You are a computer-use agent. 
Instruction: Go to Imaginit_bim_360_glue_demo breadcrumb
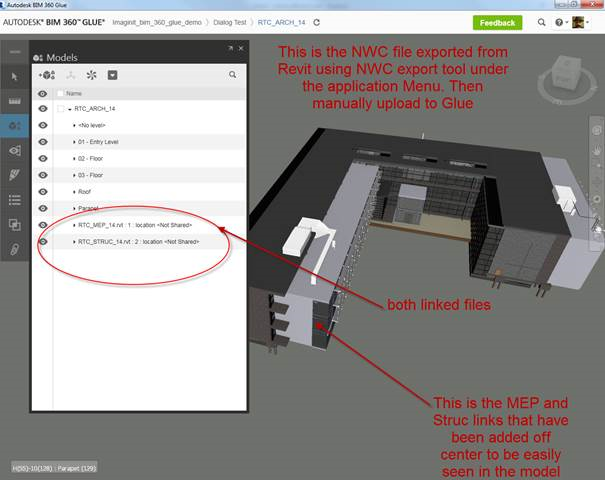[157, 22]
